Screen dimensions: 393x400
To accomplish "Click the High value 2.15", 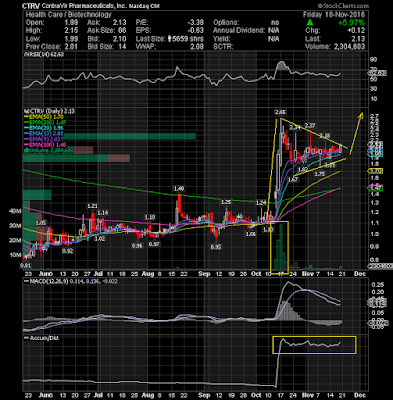I will tap(71, 31).
